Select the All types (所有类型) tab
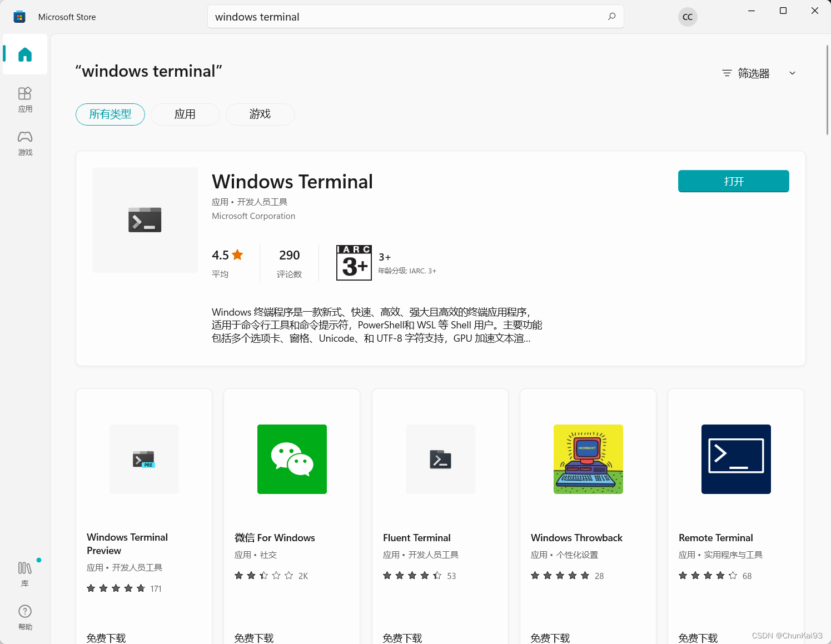 tap(110, 114)
